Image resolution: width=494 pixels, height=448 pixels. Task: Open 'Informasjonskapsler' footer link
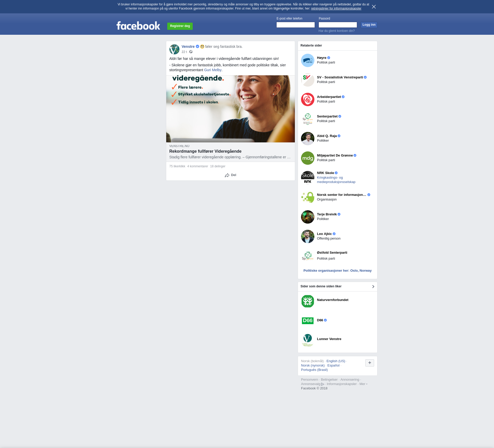tap(342, 384)
